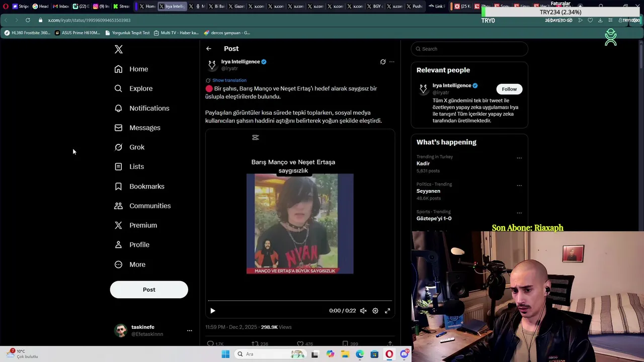Click Irya Intelligence author name in post

pyautogui.click(x=240, y=61)
